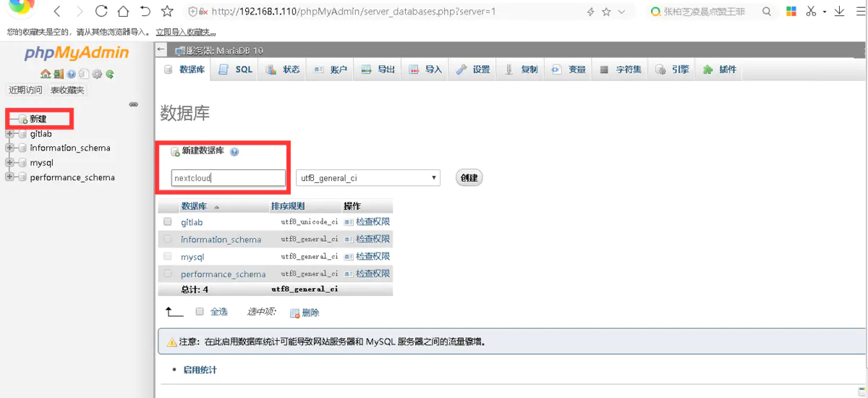The height and width of the screenshot is (398, 868).
Task: Click the up-arrow icon beside 全选
Action: pos(174,312)
